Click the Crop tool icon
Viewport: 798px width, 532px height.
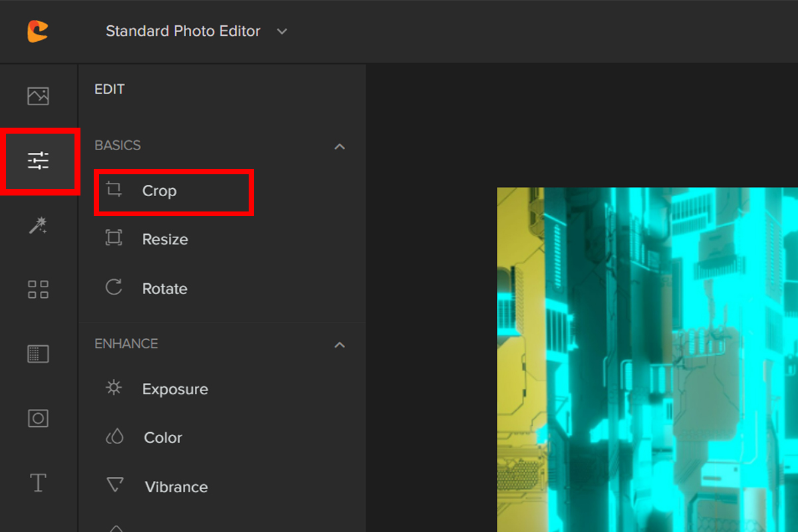(114, 190)
